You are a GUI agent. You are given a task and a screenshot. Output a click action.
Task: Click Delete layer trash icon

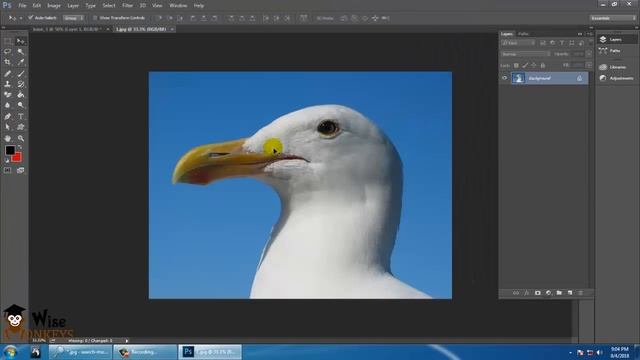coord(580,293)
